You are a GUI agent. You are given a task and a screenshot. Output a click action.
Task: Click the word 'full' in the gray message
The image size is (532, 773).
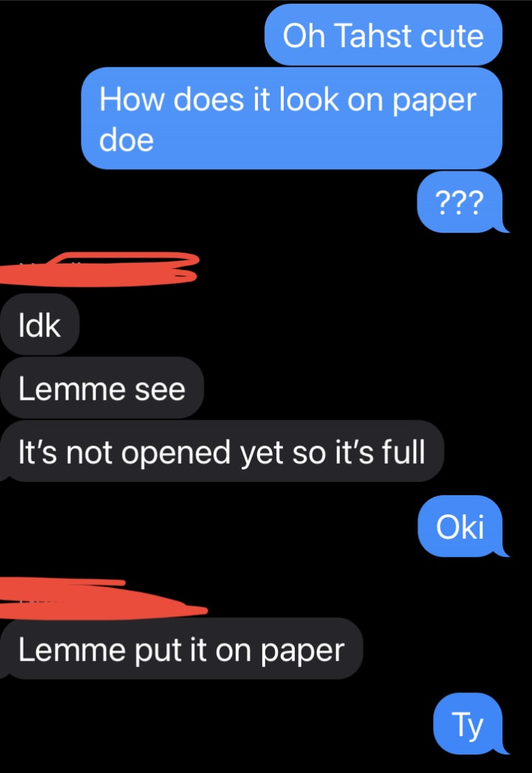click(x=404, y=452)
